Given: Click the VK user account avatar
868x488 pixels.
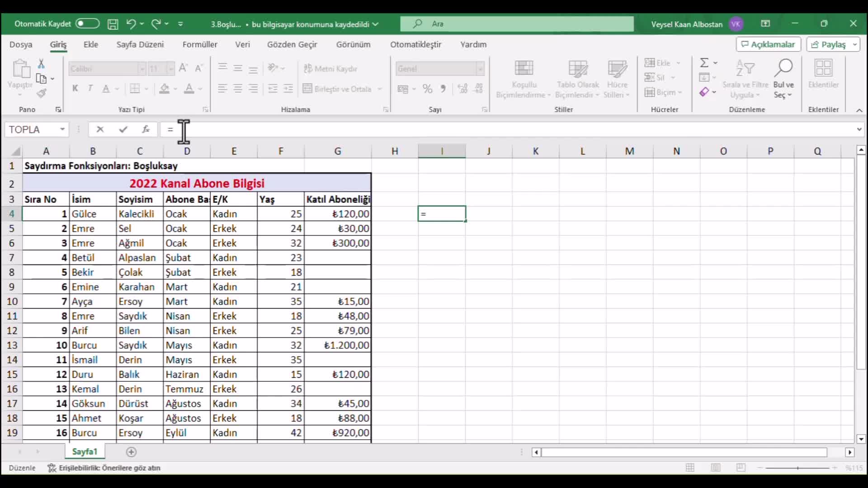Looking at the screenshot, I should pyautogui.click(x=736, y=24).
